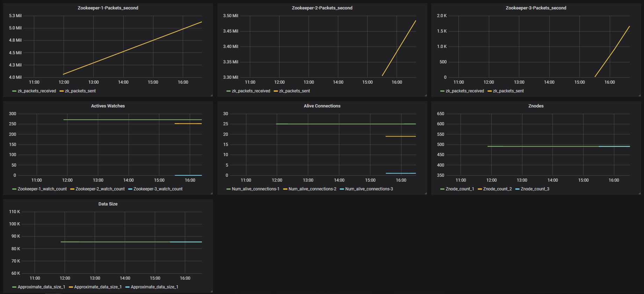The image size is (644, 294).
Task: Select the Znode_count_2 legend entry
Action: 497,189
